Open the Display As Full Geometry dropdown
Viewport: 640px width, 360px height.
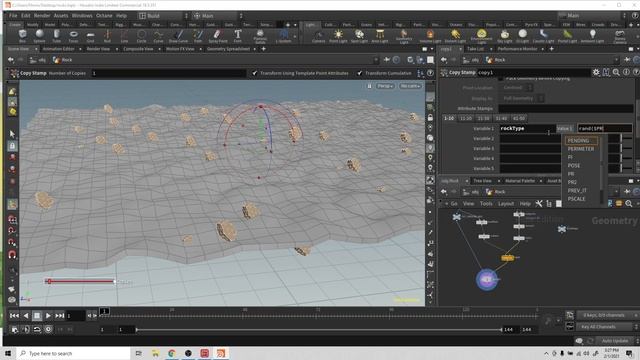click(x=523, y=98)
